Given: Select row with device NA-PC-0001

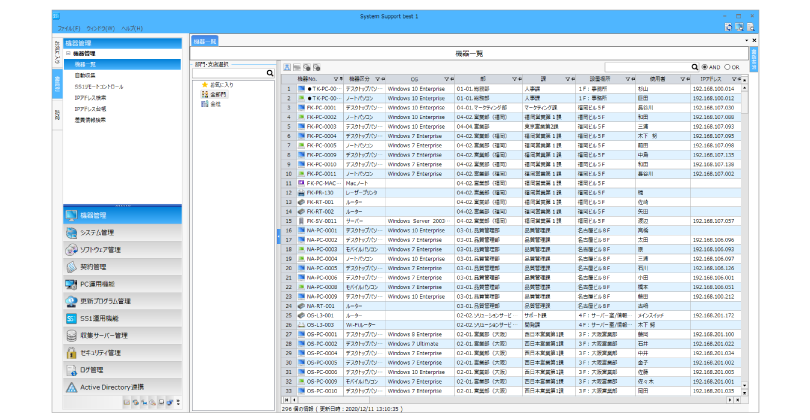Looking at the screenshot, I should coord(511,230).
